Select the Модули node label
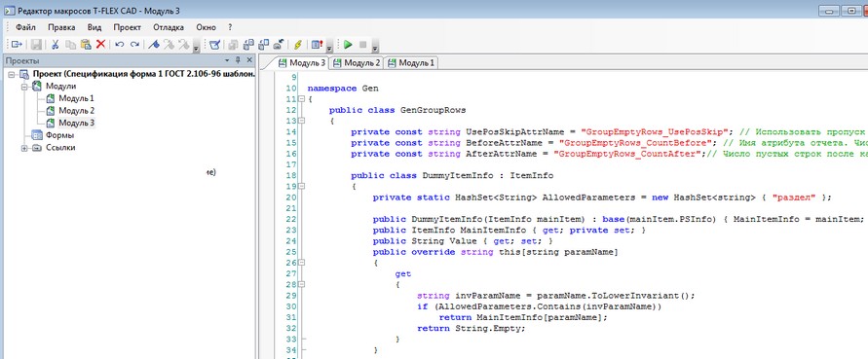The height and width of the screenshot is (359, 868). pos(61,87)
